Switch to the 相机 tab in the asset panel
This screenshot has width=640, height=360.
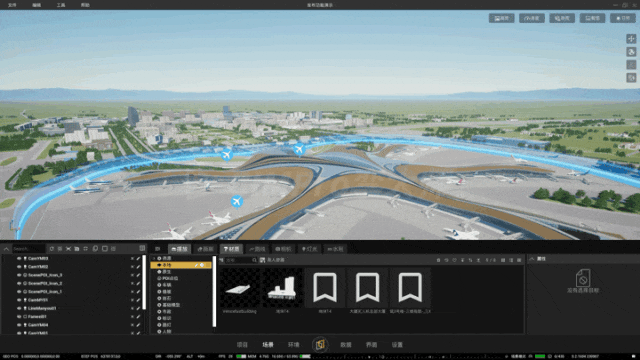[283, 249]
